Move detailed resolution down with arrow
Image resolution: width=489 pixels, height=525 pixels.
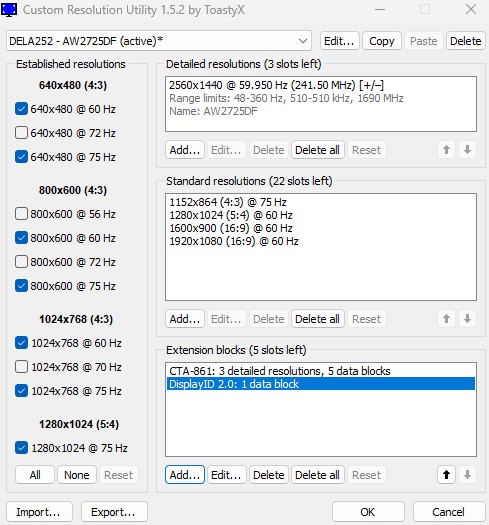pyautogui.click(x=467, y=150)
